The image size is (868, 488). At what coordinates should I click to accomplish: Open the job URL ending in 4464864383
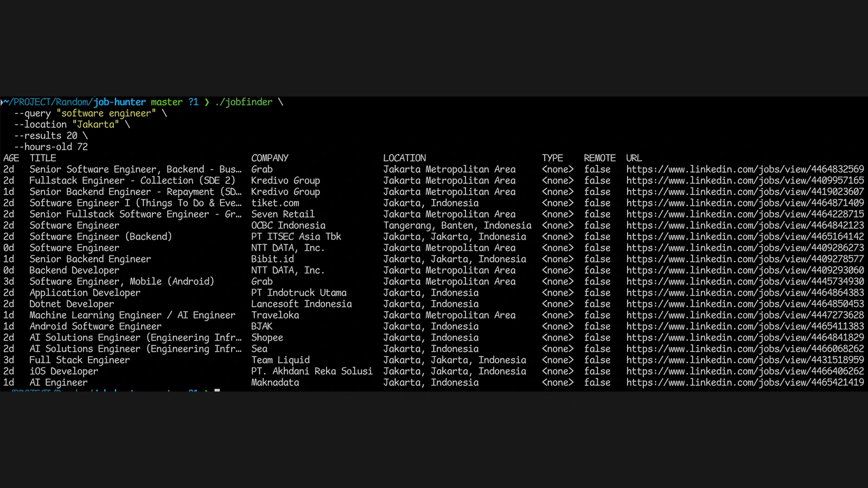click(745, 292)
